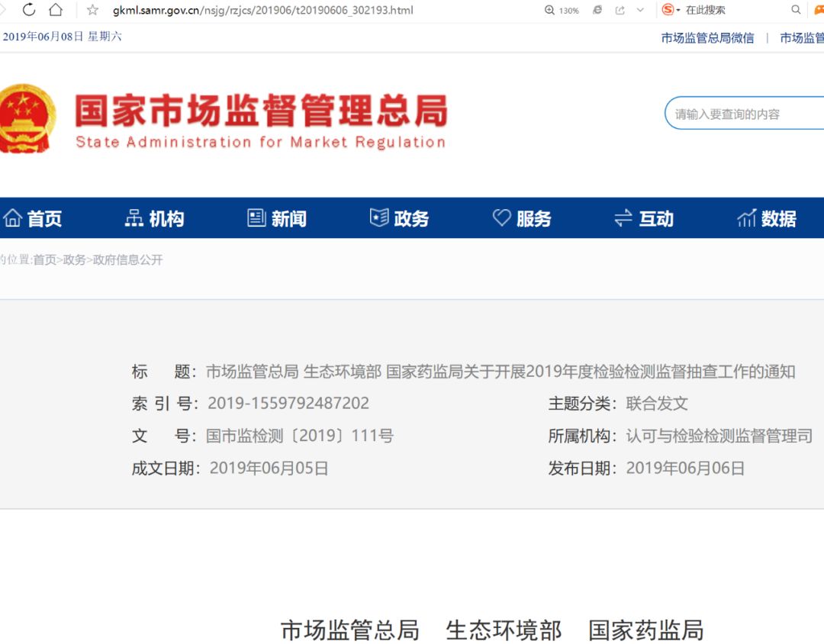Click the heart icon beside 服务
824x644 pixels.
pyautogui.click(x=501, y=217)
